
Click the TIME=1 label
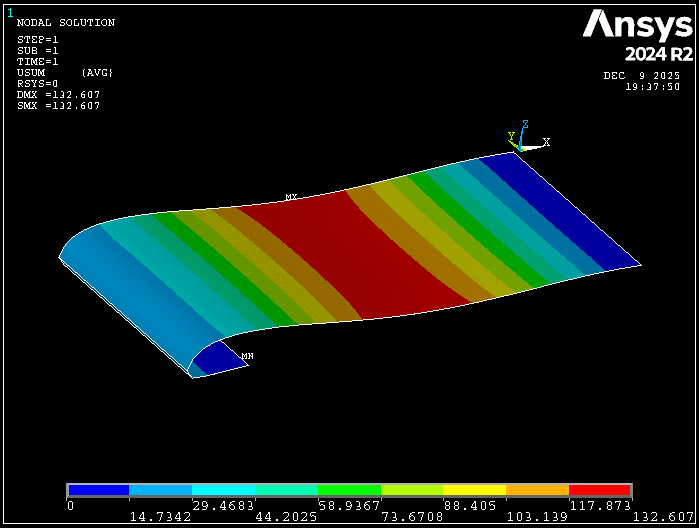point(38,62)
